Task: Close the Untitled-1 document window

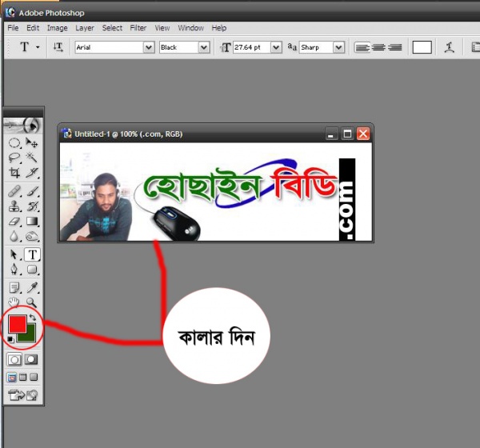Action: (x=363, y=134)
